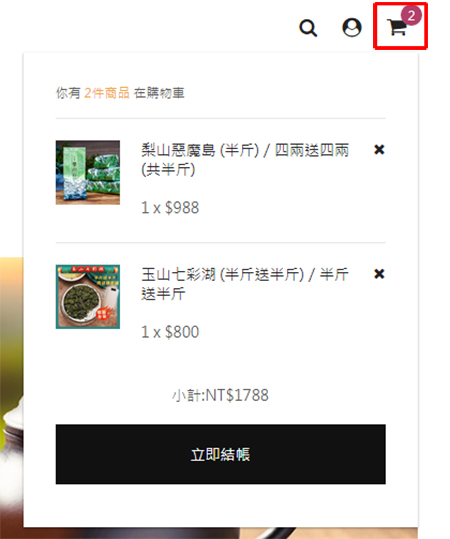Toggle the shopping cart icon

click(x=397, y=28)
